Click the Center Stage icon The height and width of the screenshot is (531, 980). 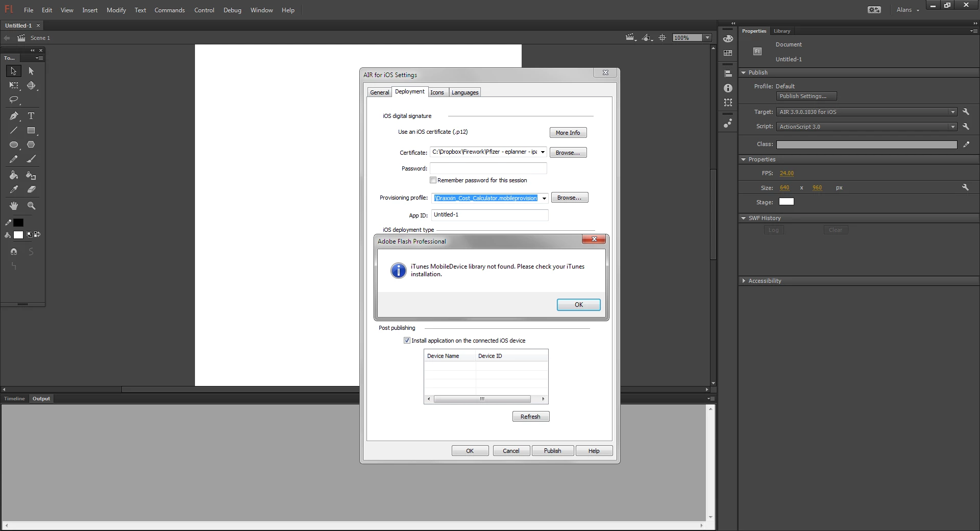point(663,38)
